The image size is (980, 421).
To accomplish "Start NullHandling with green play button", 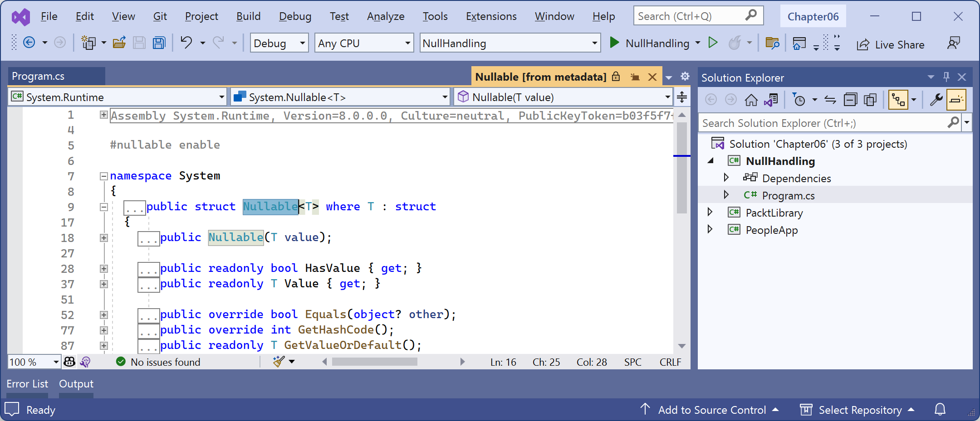I will tap(614, 43).
